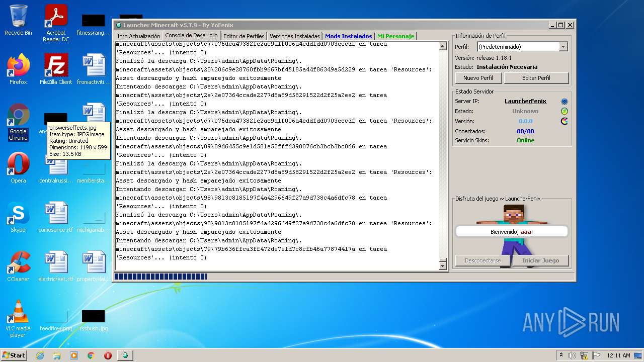
Task: Click the colorful icon beside Versión 0.0.0
Action: pos(564,121)
